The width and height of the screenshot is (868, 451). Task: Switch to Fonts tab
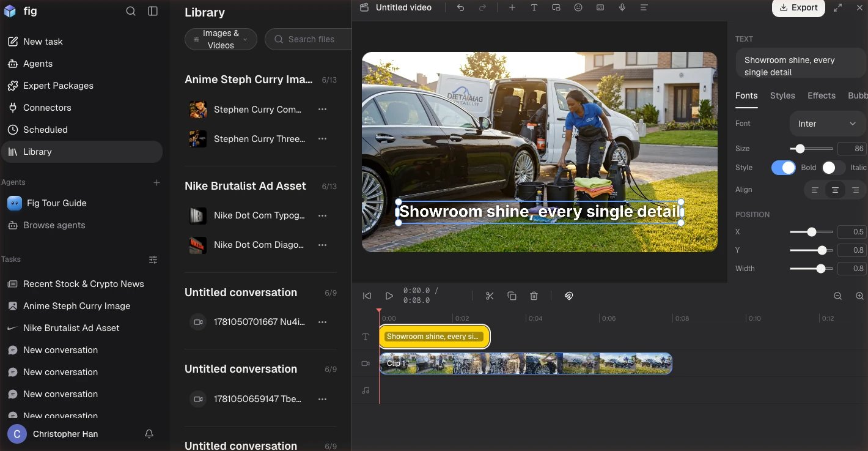click(x=746, y=95)
